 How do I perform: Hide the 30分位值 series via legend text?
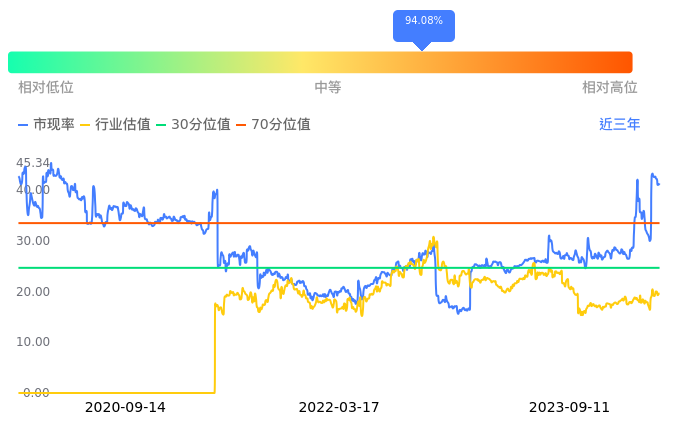pyautogui.click(x=201, y=125)
